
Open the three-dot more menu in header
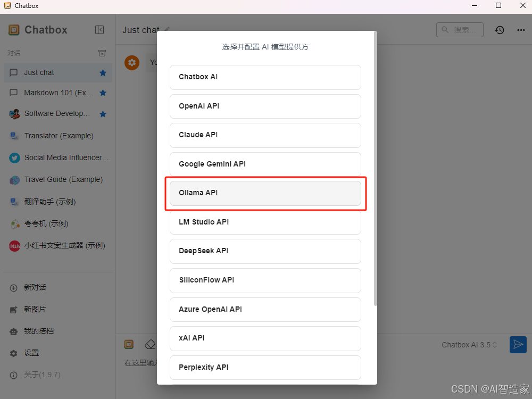521,30
